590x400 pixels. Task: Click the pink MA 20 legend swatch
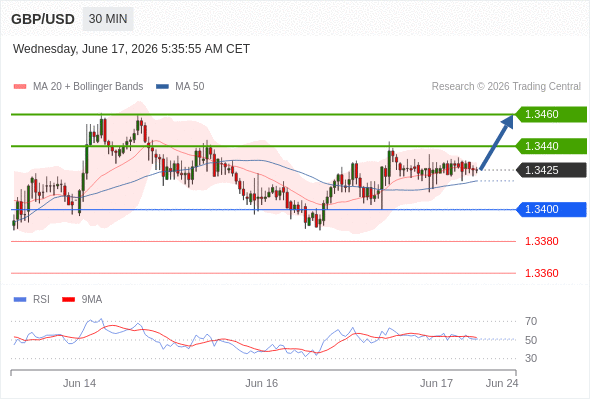[20, 87]
